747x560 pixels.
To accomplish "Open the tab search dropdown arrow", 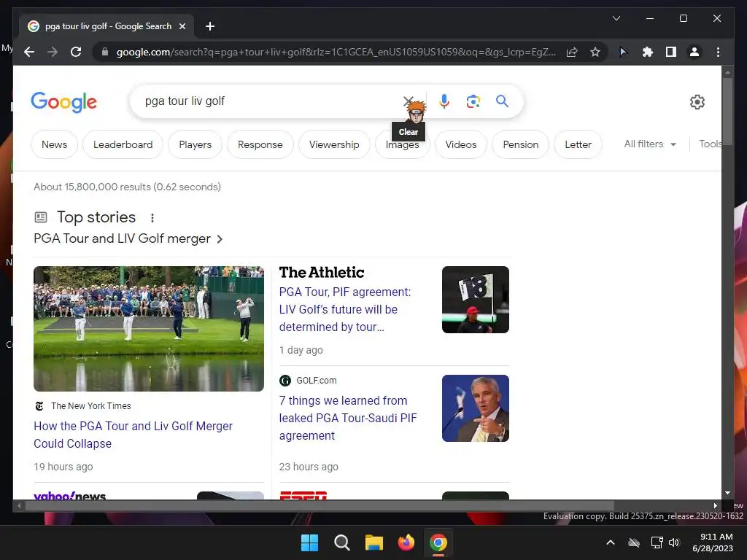I will tap(616, 18).
